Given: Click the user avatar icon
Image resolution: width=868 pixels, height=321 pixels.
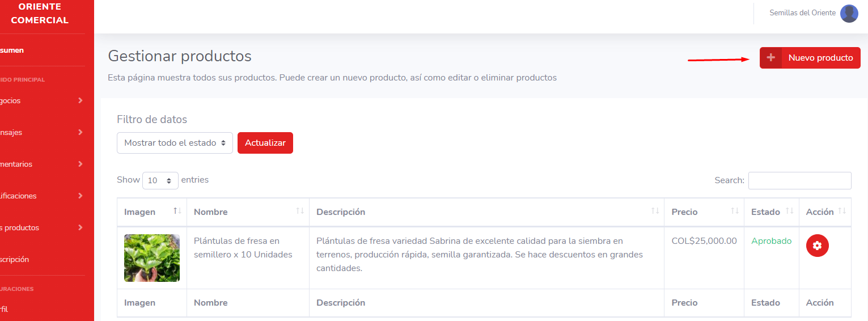Looking at the screenshot, I should click(x=849, y=13).
